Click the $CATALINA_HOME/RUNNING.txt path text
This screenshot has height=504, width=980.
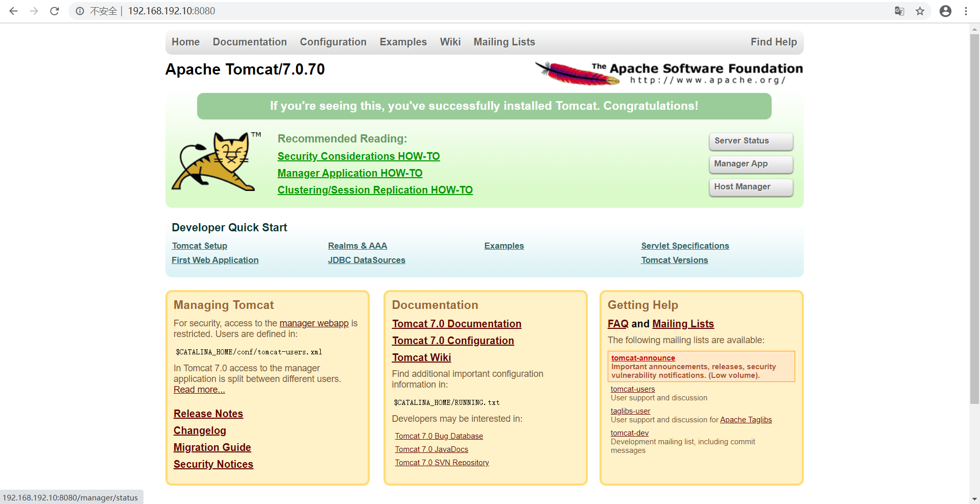447,402
